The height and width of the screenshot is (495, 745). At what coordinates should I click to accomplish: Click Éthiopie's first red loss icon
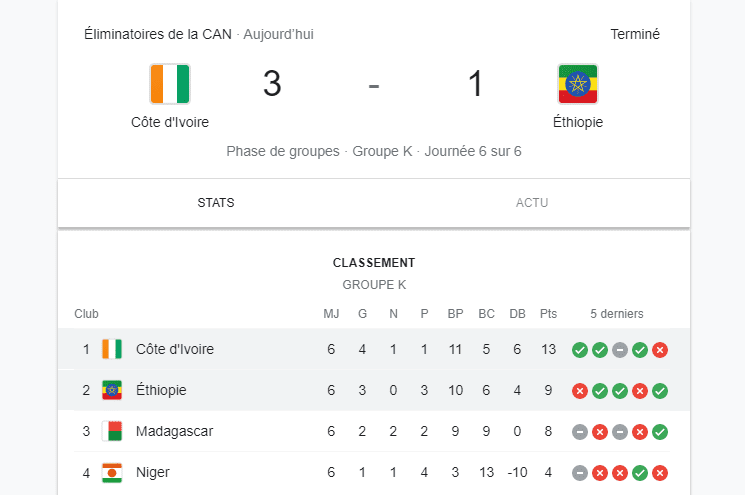tap(579, 391)
